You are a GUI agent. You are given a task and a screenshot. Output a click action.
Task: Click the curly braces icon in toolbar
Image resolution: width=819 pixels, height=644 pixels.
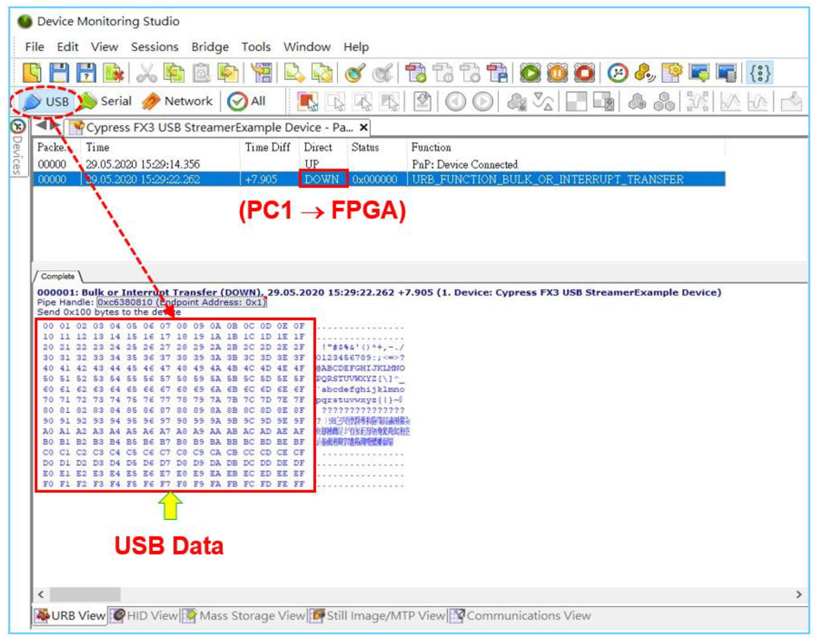tap(760, 73)
